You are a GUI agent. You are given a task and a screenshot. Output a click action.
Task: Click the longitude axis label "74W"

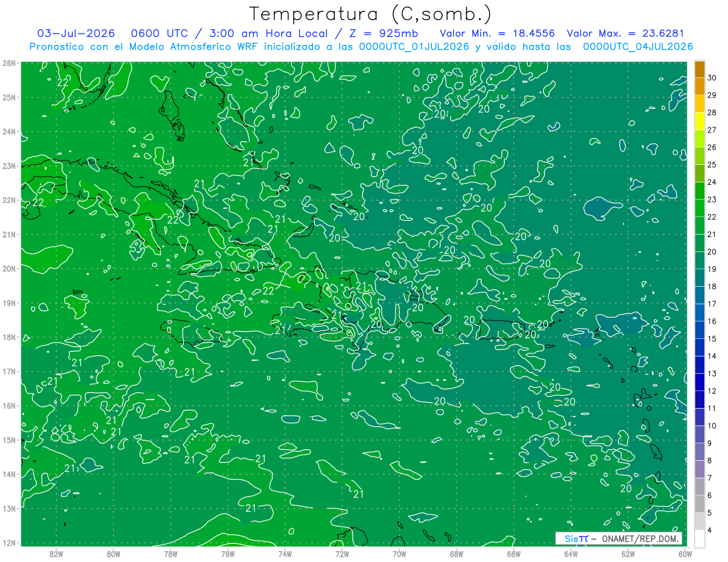tap(285, 554)
